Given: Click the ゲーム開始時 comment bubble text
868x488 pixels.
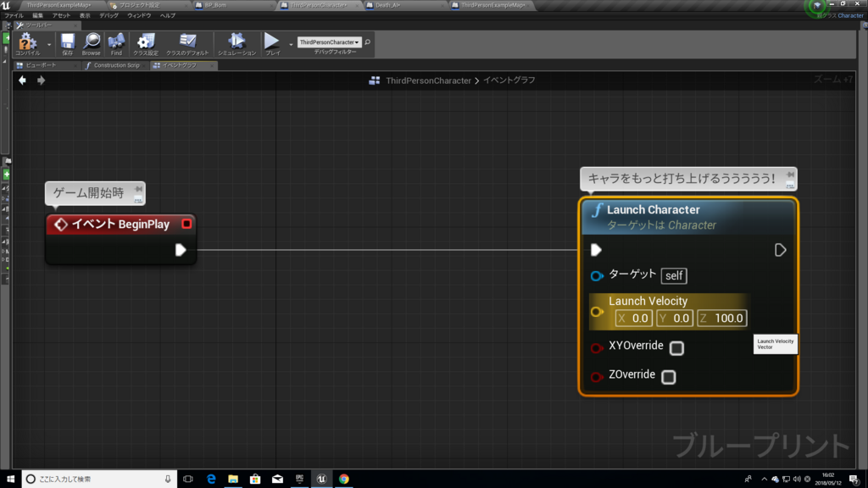Looking at the screenshot, I should 88,192.
